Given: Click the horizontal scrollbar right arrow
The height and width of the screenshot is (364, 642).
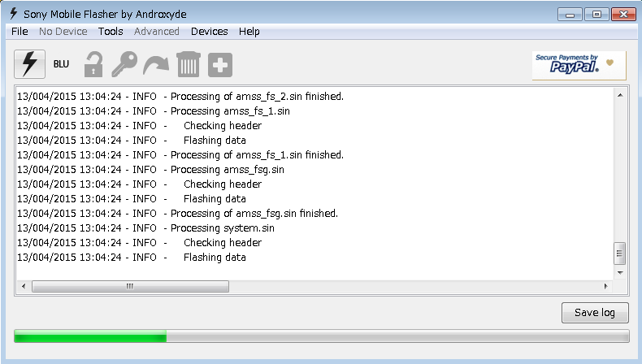Looking at the screenshot, I should click(605, 286).
